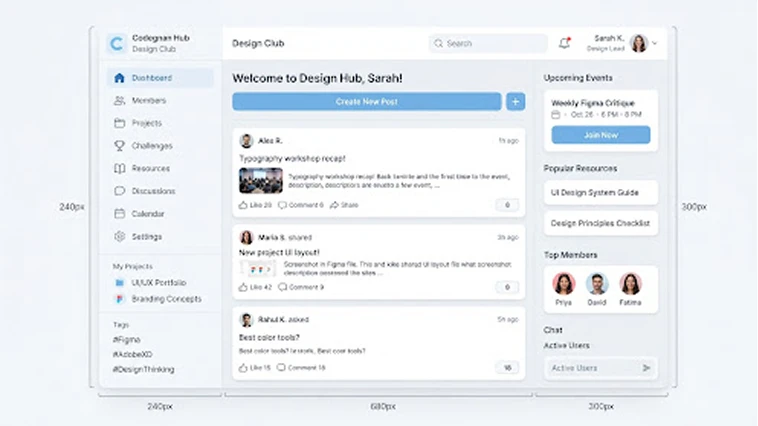This screenshot has height=426, width=758.
Task: Open the Challenges page
Action: pyautogui.click(x=160, y=146)
